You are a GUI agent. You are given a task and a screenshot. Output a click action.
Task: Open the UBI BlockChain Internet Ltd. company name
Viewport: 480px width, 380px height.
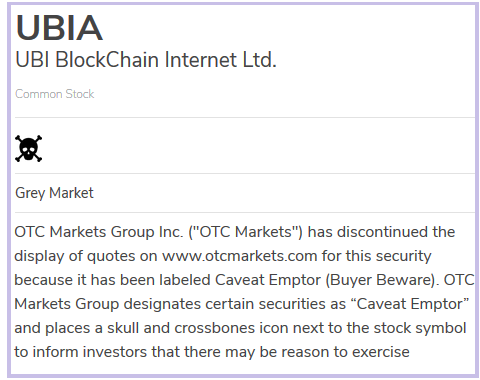pos(146,60)
